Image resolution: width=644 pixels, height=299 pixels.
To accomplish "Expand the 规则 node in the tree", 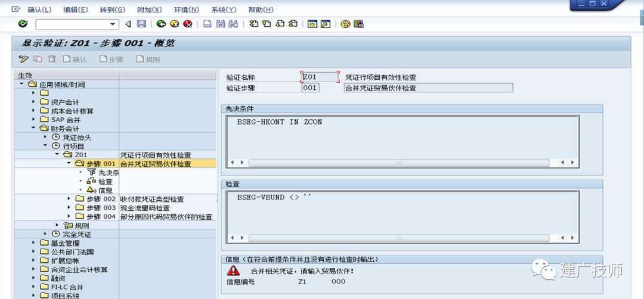I will (x=57, y=225).
